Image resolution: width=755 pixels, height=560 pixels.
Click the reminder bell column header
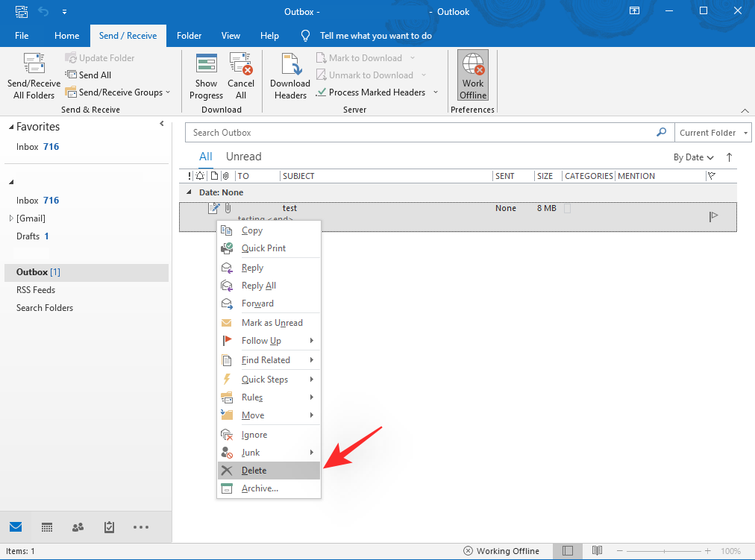(x=200, y=176)
